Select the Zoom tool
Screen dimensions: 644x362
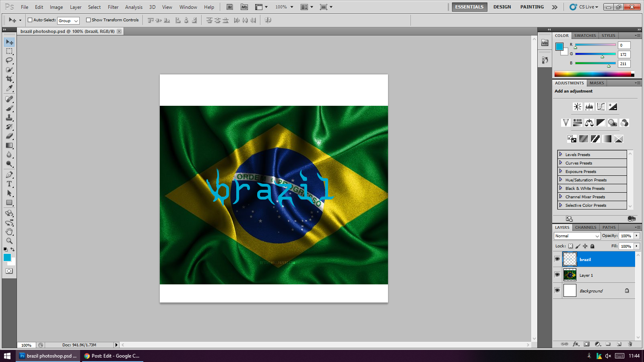[9, 241]
